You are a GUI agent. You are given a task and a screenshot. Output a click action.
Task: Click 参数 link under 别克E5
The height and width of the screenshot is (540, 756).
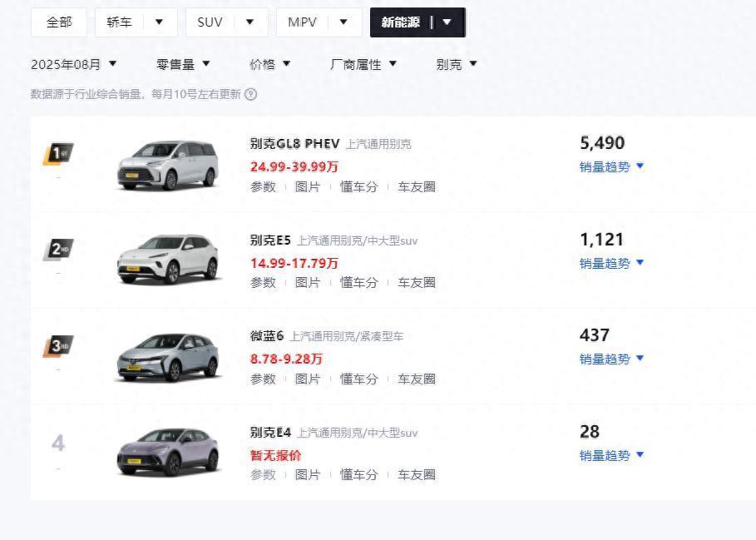(263, 283)
